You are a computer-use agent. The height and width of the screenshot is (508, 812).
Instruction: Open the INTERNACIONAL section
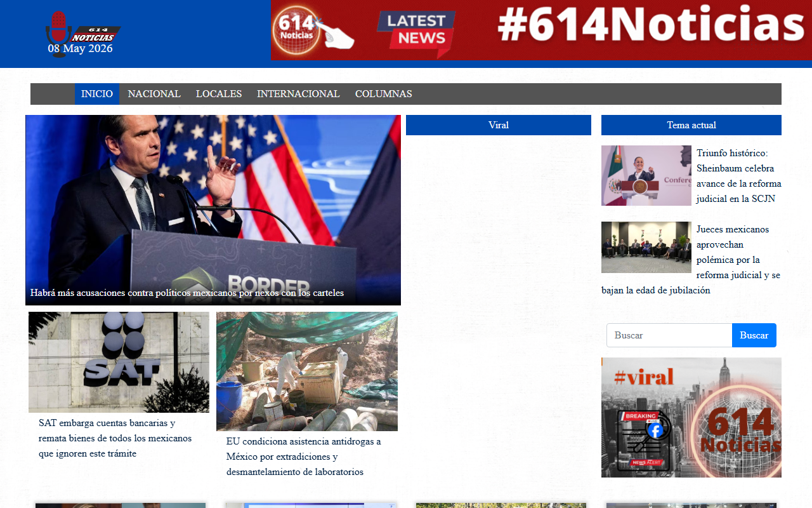[298, 94]
